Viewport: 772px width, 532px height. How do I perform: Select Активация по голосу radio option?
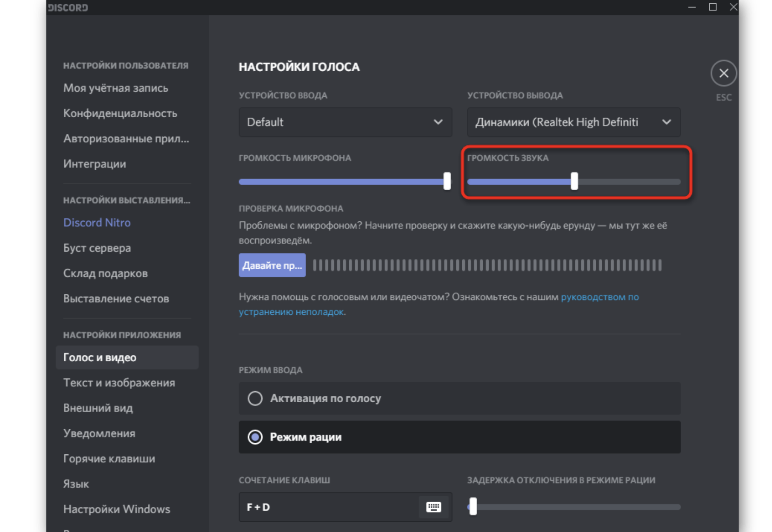click(x=255, y=399)
